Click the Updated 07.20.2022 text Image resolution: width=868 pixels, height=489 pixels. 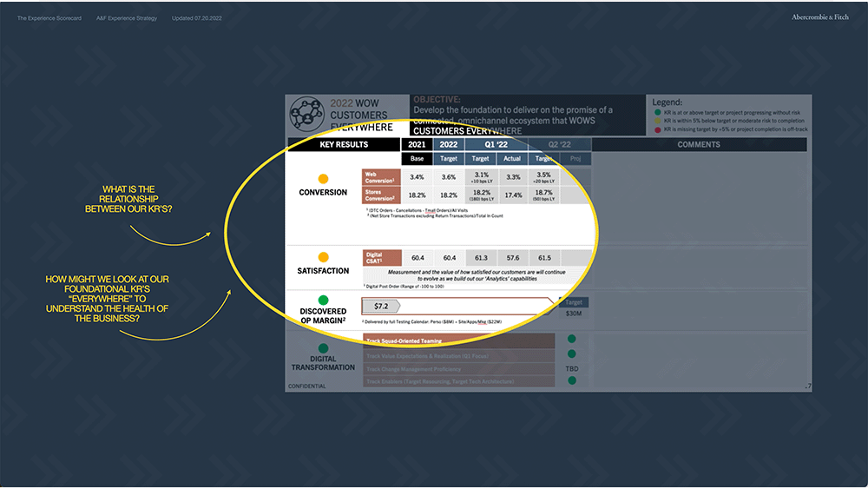196,18
